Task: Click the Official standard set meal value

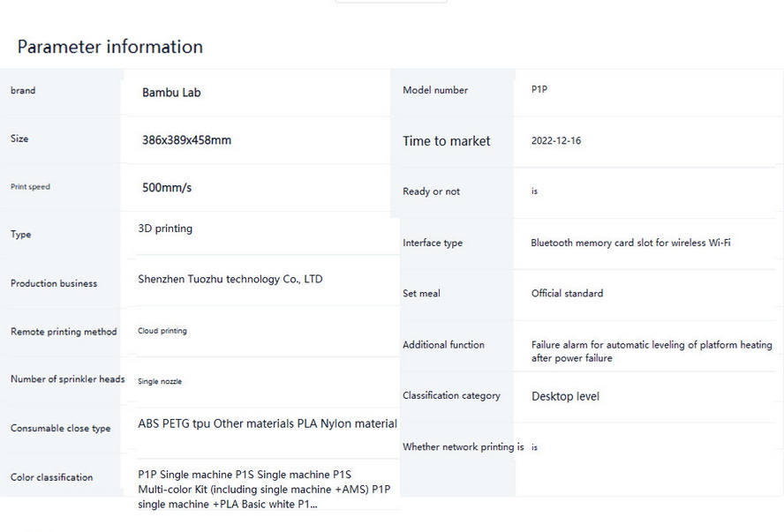Action: pos(567,293)
